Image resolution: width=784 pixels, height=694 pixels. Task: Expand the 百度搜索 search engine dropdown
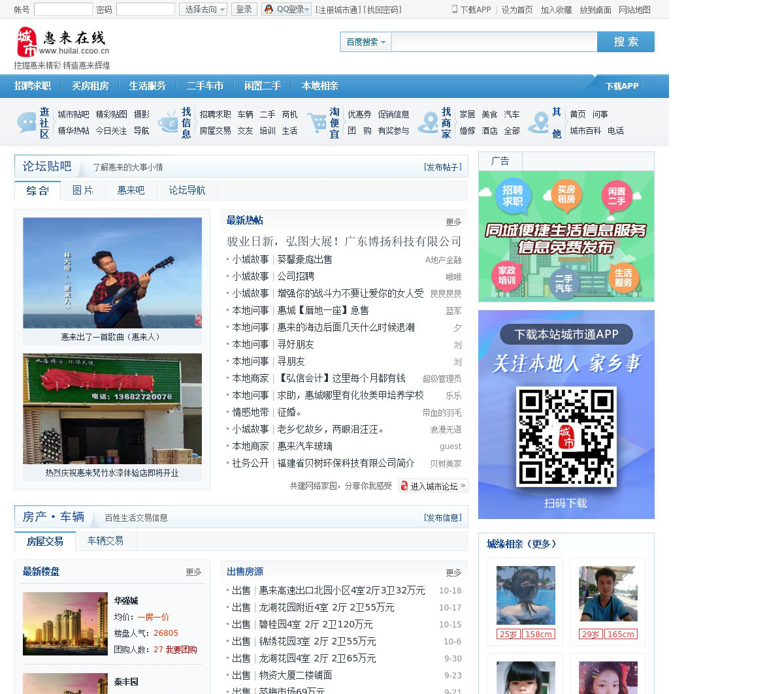pos(365,42)
